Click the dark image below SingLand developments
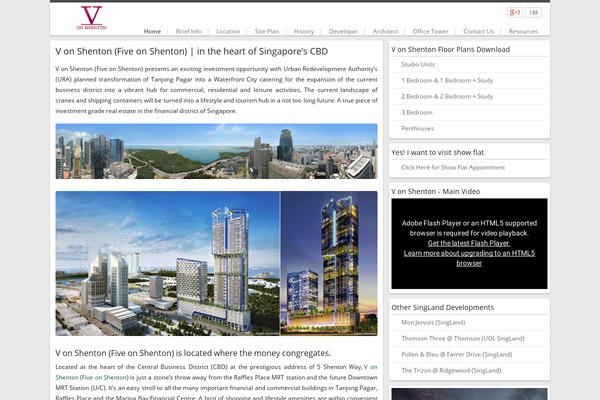Image resolution: width=600 pixels, height=400 pixels. 469,394
